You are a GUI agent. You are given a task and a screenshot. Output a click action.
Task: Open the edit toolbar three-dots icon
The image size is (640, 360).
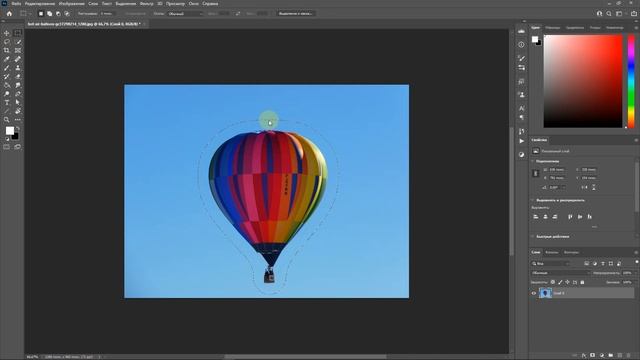pyautogui.click(x=18, y=120)
